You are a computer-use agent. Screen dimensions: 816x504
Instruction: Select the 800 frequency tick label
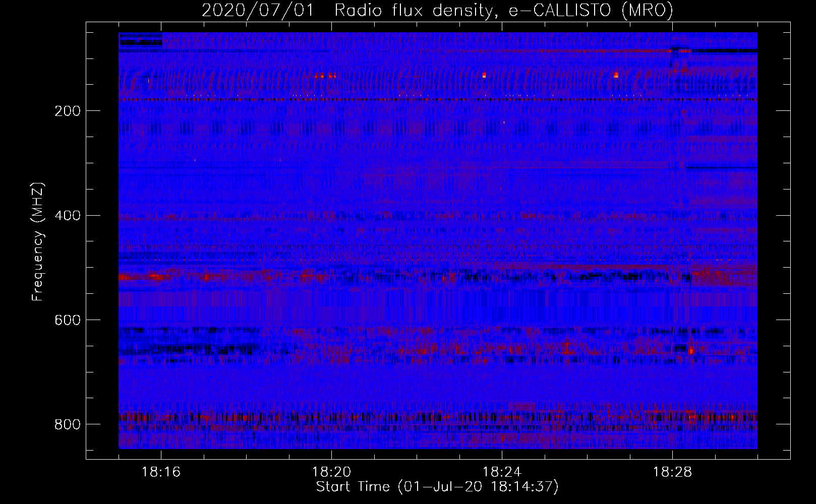(68, 424)
